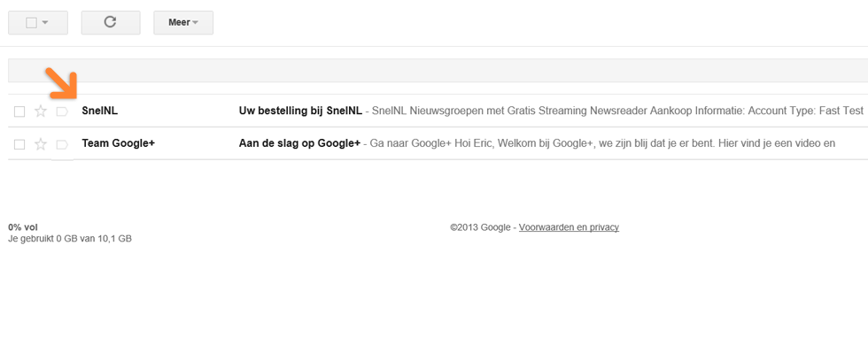Mark Team Google+ email as important
The width and height of the screenshot is (868, 345).
62,145
